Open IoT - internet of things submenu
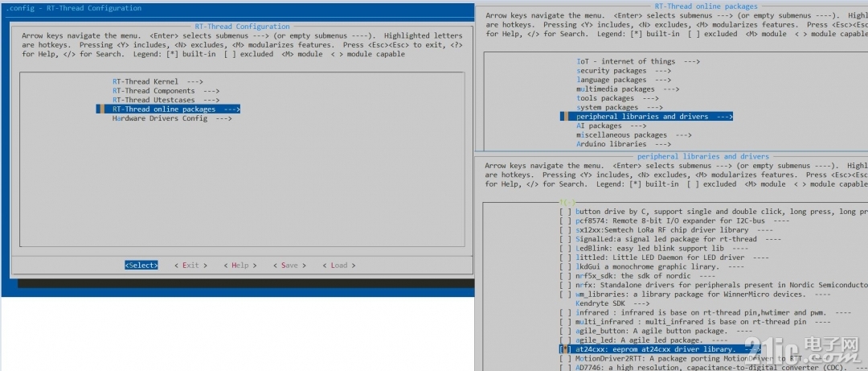Image resolution: width=868 pixels, height=371 pixels. click(638, 61)
